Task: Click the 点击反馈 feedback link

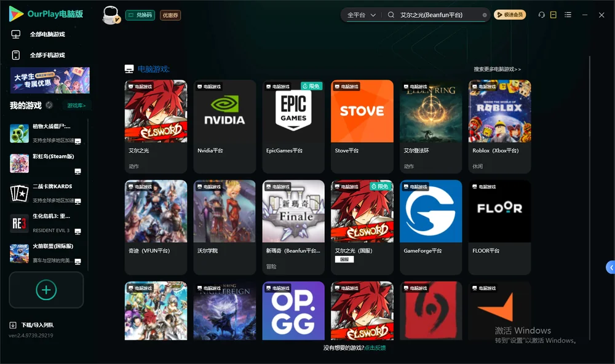Action: 375,347
